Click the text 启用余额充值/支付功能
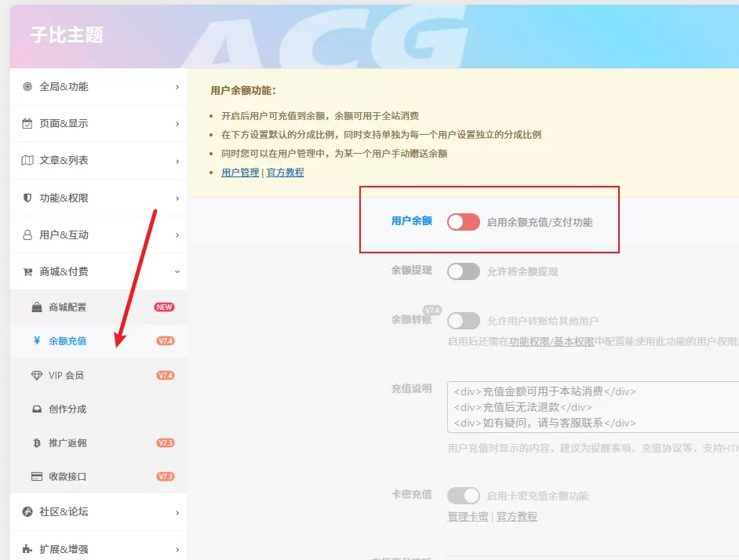739x560 pixels. coord(540,223)
